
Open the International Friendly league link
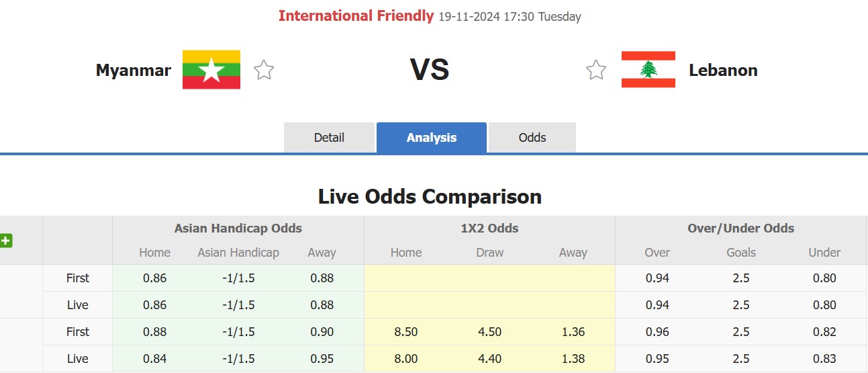click(356, 16)
